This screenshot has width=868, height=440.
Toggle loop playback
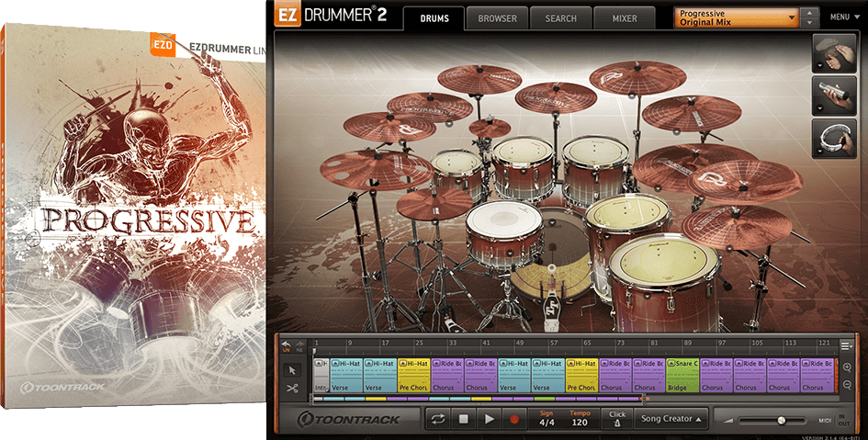pyautogui.click(x=438, y=420)
